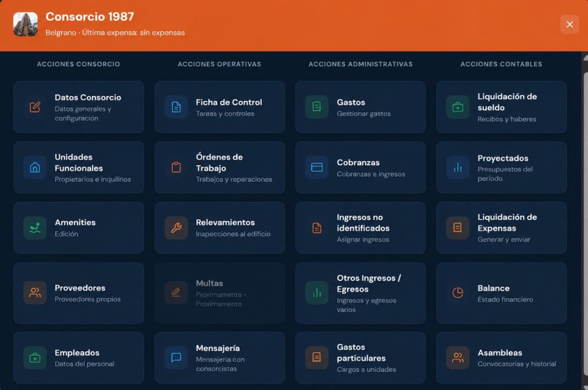This screenshot has width=588, height=390.
Task: Open the Proveedores propios card
Action: click(x=79, y=293)
